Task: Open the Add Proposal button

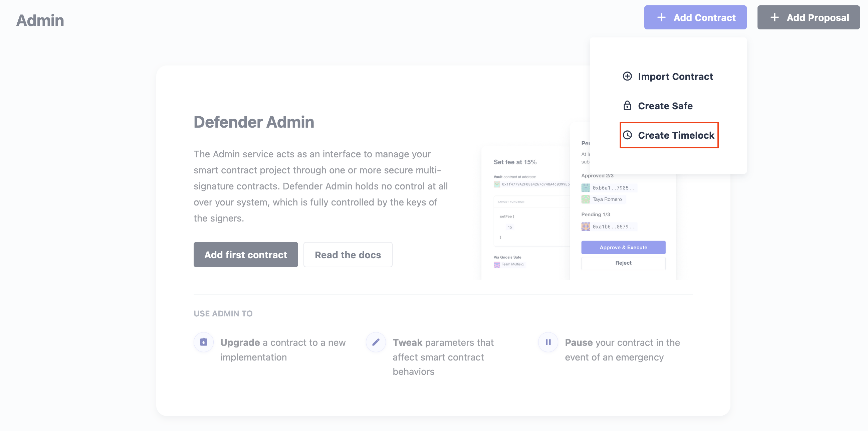Action: 808,17
